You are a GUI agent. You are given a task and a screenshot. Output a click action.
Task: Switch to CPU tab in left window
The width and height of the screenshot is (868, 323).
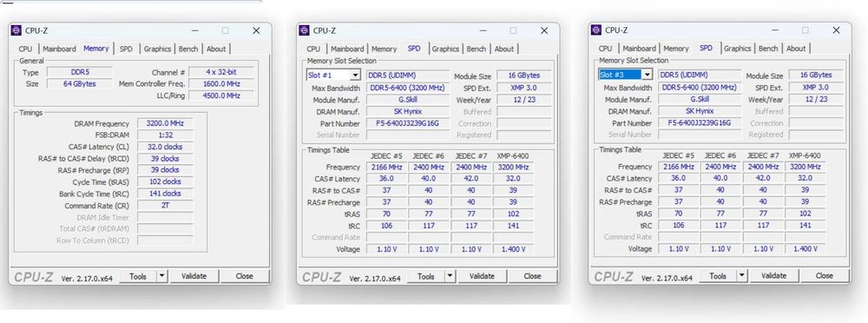click(25, 49)
